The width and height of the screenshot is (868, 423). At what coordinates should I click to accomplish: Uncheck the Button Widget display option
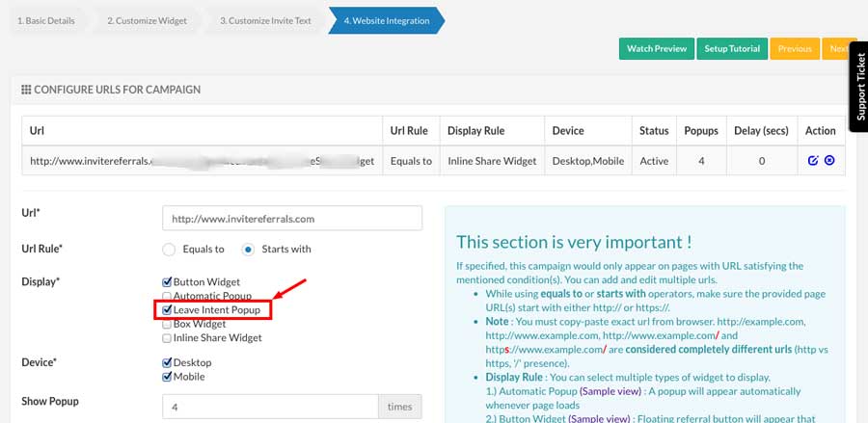pos(166,282)
